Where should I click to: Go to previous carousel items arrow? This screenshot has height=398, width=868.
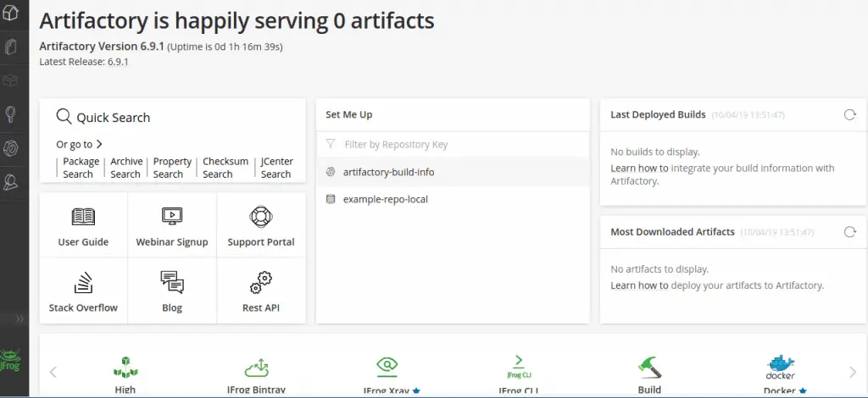53,372
